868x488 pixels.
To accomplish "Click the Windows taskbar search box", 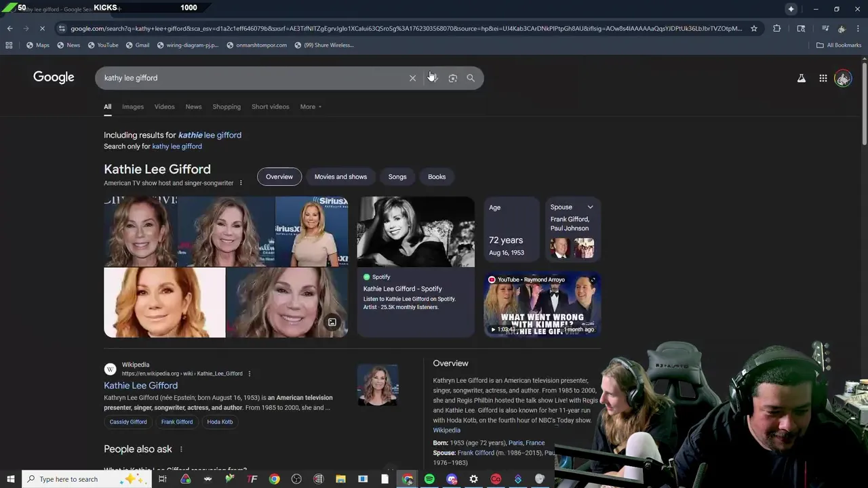I will click(x=87, y=479).
